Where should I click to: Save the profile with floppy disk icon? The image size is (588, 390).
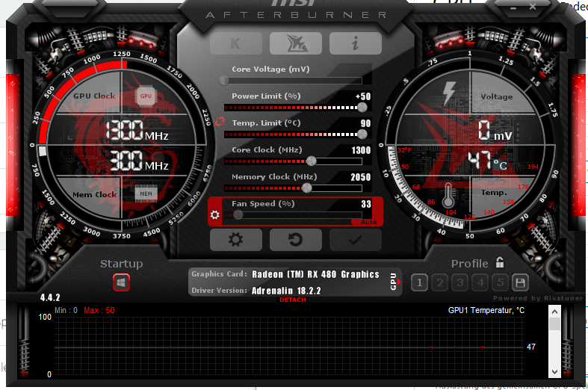520,282
